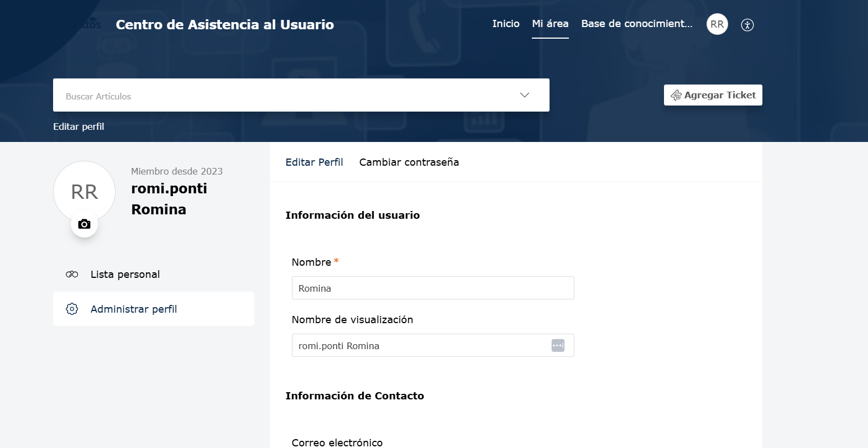Click the Miembro desde 2023 text
The height and width of the screenshot is (448, 868).
[177, 171]
